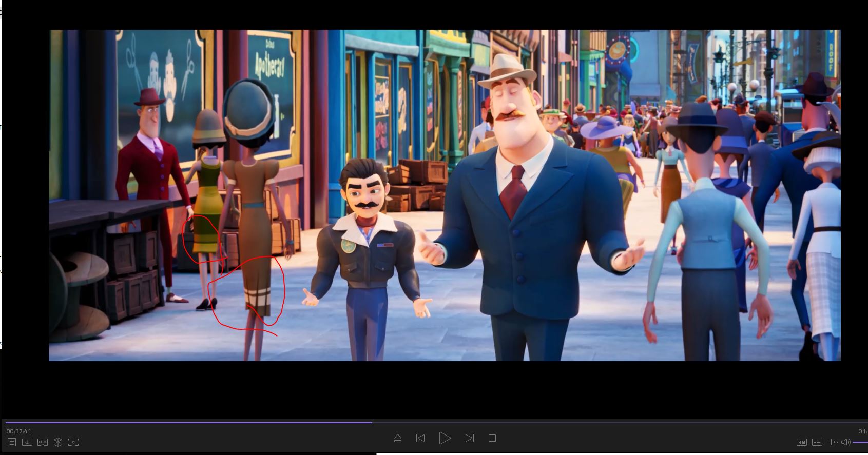Open the audio waveform equalizer icon

833,442
